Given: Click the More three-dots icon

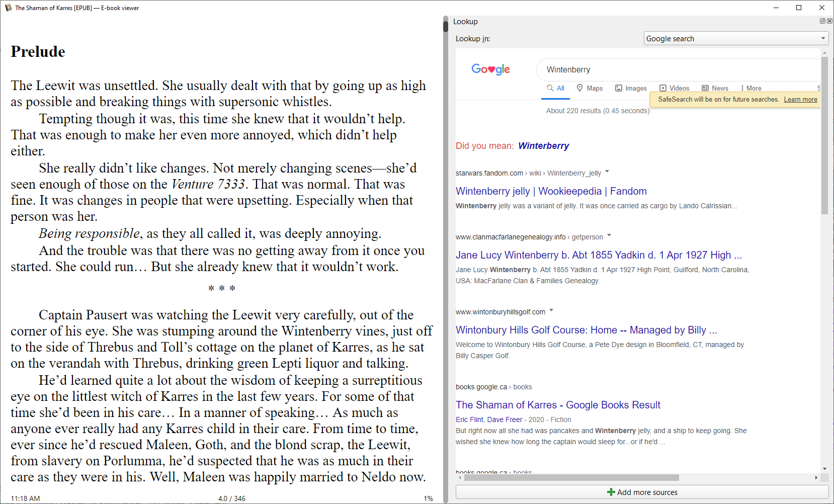Looking at the screenshot, I should click(742, 88).
